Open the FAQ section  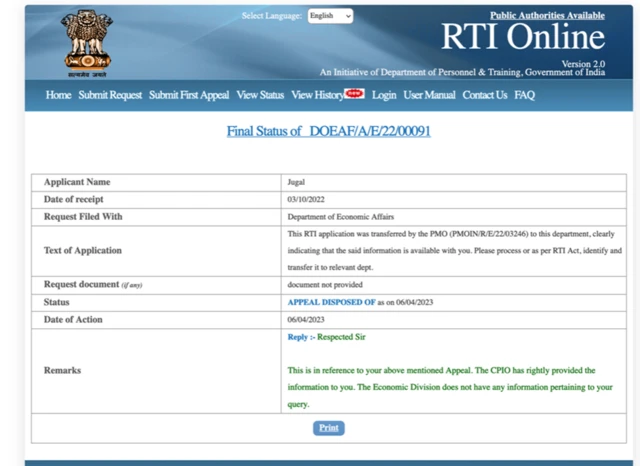[x=525, y=95]
